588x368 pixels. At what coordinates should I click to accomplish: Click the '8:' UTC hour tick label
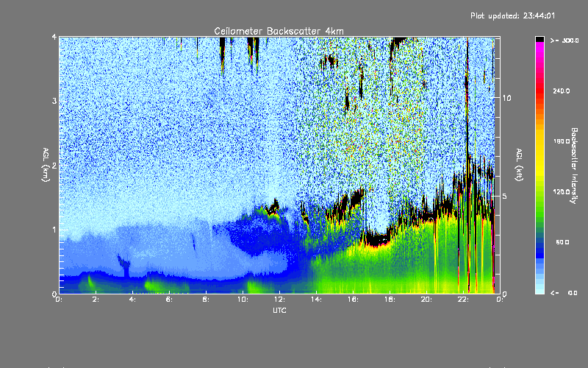206,300
